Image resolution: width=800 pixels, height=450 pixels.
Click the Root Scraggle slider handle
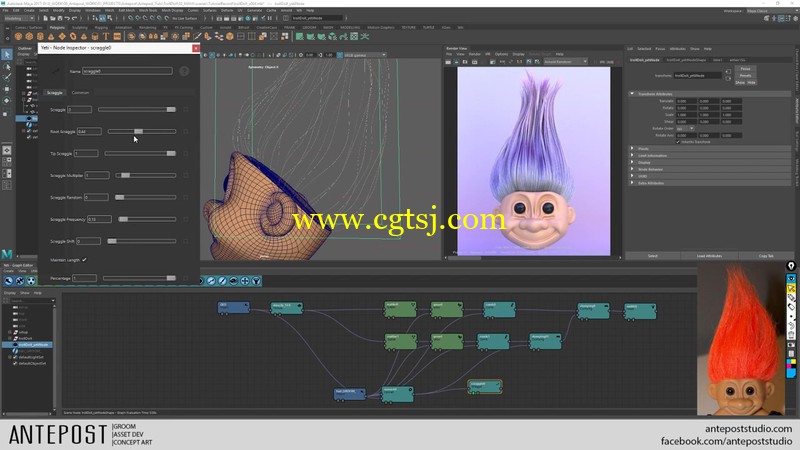click(x=138, y=132)
